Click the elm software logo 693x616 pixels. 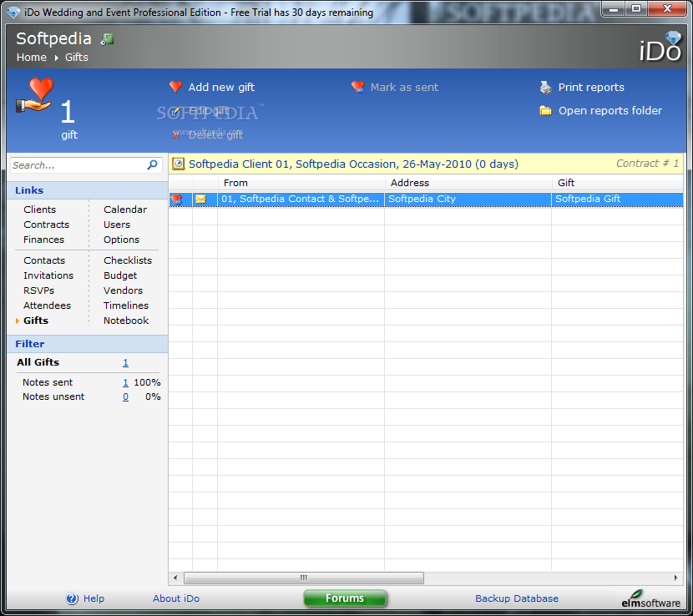tap(651, 599)
